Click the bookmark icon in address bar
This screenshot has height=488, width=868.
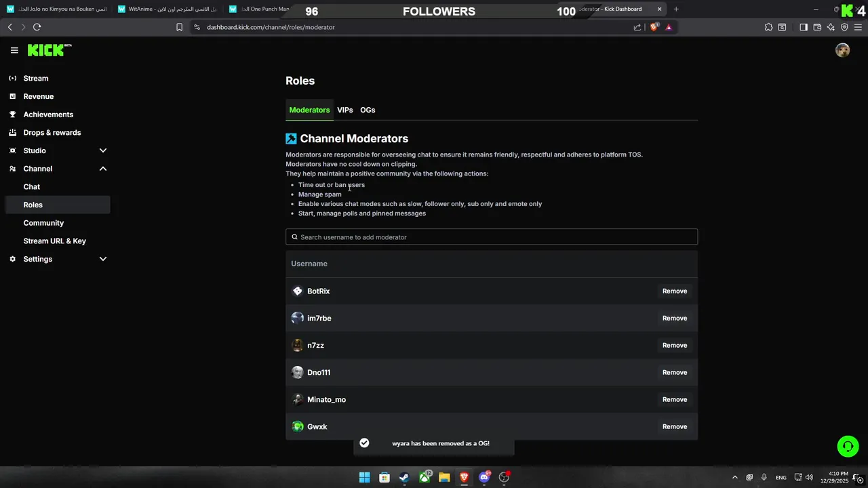pos(179,27)
